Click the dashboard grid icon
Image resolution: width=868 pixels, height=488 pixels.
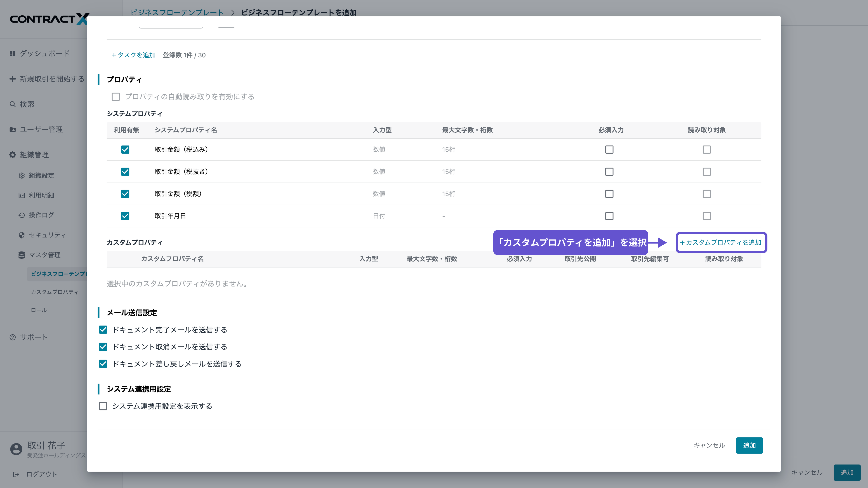pyautogui.click(x=12, y=53)
